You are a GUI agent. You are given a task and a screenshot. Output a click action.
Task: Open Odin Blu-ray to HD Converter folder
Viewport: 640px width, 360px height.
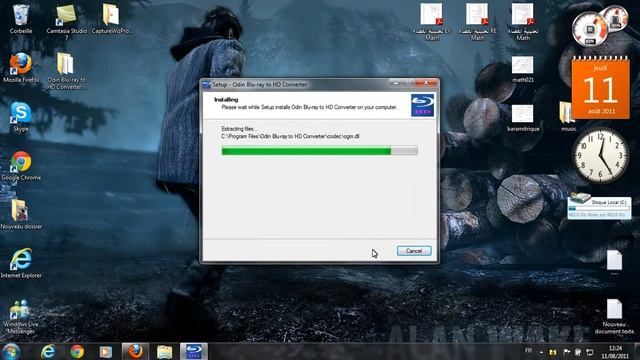pyautogui.click(x=66, y=71)
